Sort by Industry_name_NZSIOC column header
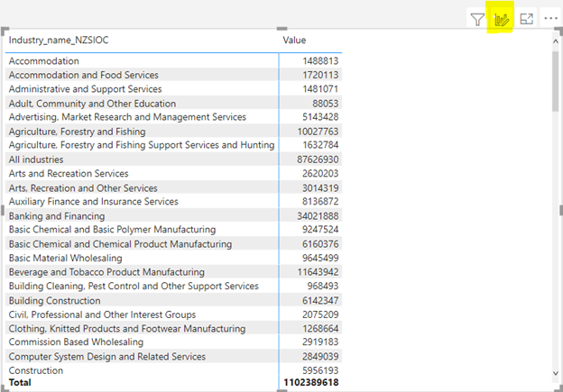This screenshot has height=392, width=563. coord(59,41)
